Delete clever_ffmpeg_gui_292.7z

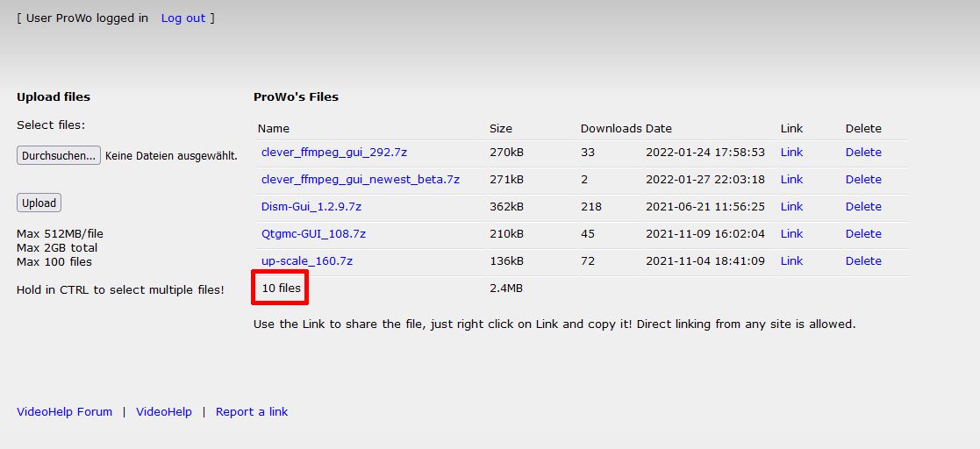[x=863, y=152]
